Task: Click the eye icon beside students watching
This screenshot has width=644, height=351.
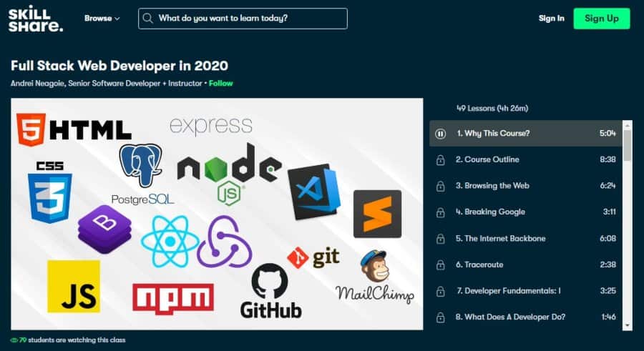Action: (14, 340)
